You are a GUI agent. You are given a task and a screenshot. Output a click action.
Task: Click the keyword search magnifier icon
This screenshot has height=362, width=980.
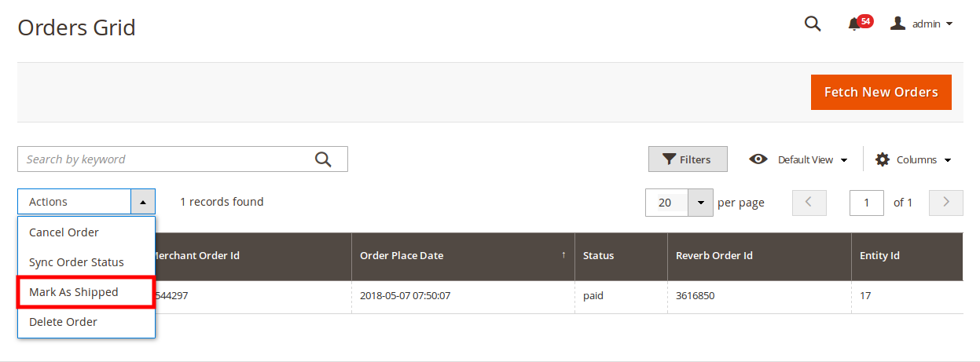323,159
